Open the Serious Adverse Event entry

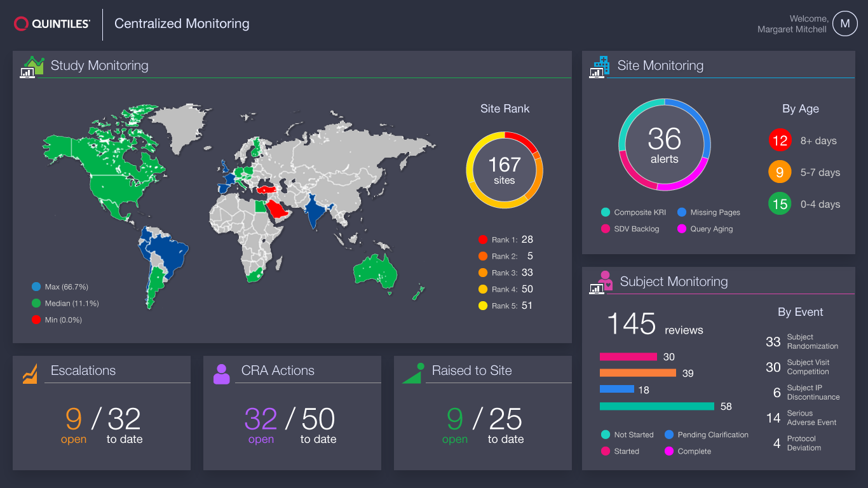[x=802, y=418]
